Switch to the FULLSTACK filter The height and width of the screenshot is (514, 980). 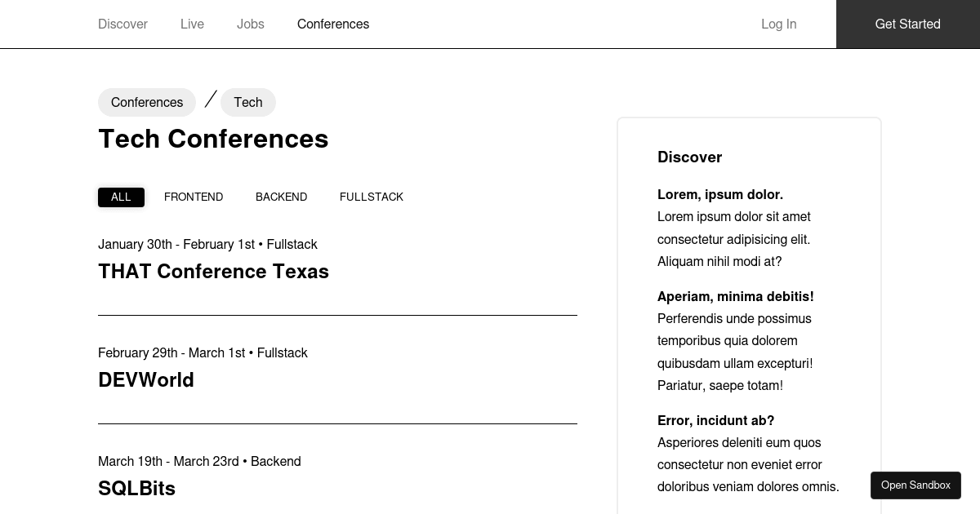[x=371, y=197]
